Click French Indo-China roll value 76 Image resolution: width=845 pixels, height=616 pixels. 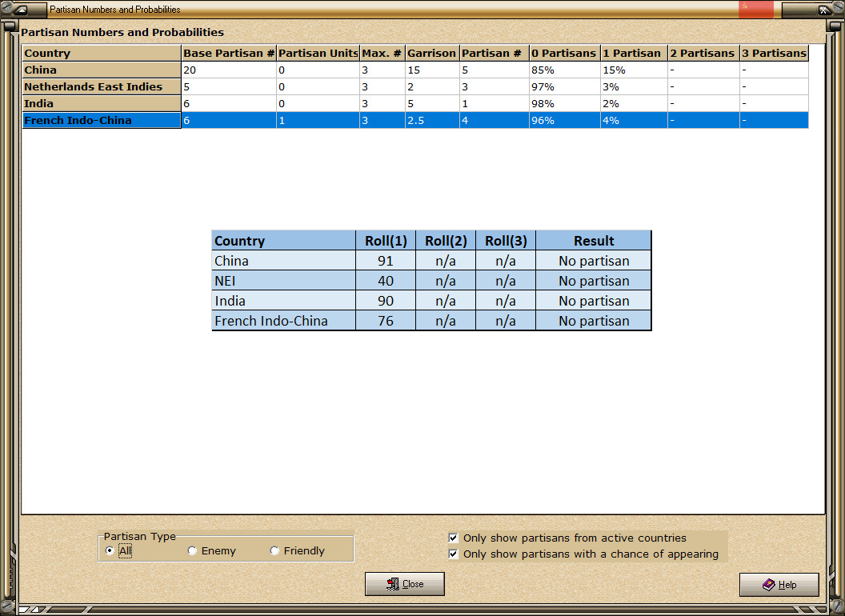click(386, 320)
